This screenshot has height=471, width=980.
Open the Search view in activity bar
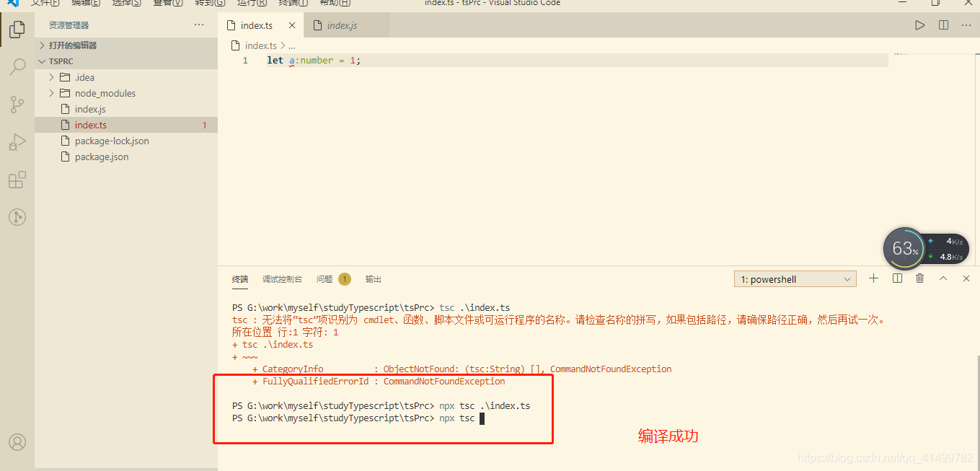coord(17,67)
